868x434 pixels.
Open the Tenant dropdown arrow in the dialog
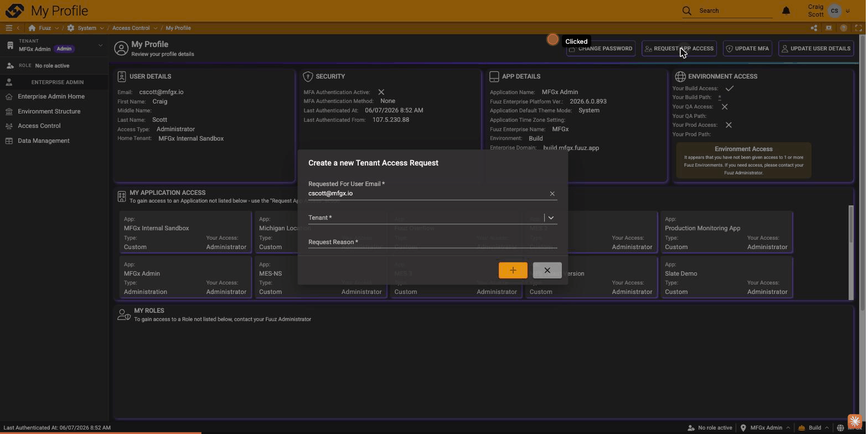tap(551, 218)
